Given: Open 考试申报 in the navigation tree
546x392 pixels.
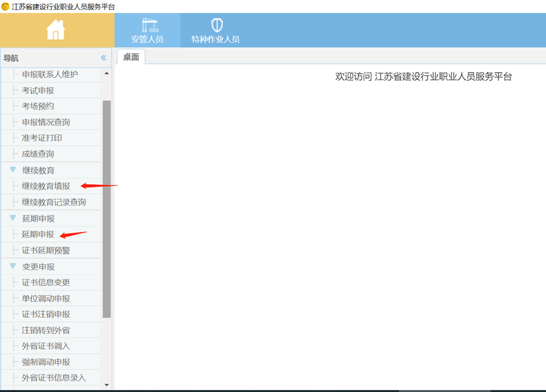Looking at the screenshot, I should (38, 91).
